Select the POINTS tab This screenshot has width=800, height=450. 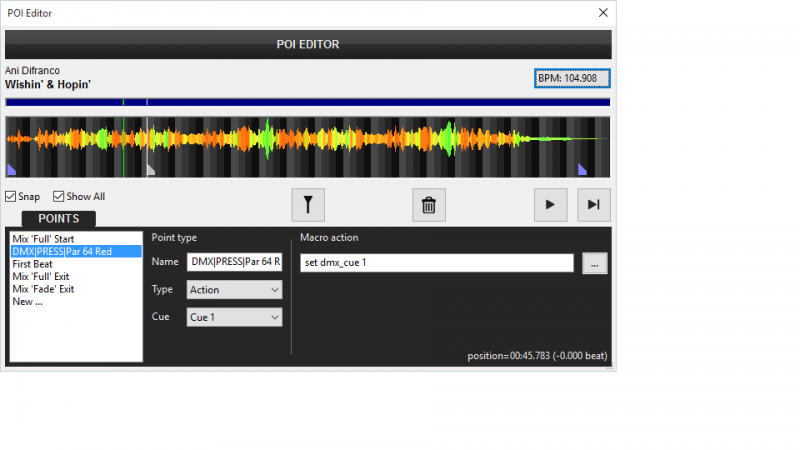coord(59,219)
